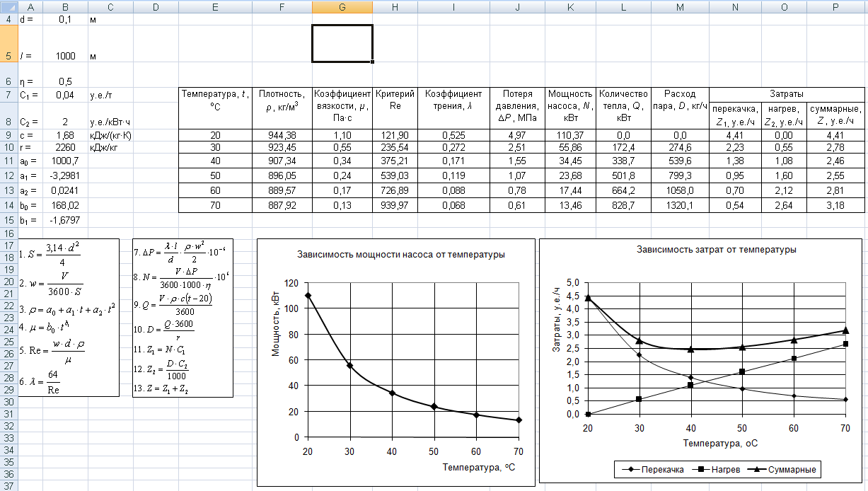Click unit label кДж/(кг·К)

point(112,134)
